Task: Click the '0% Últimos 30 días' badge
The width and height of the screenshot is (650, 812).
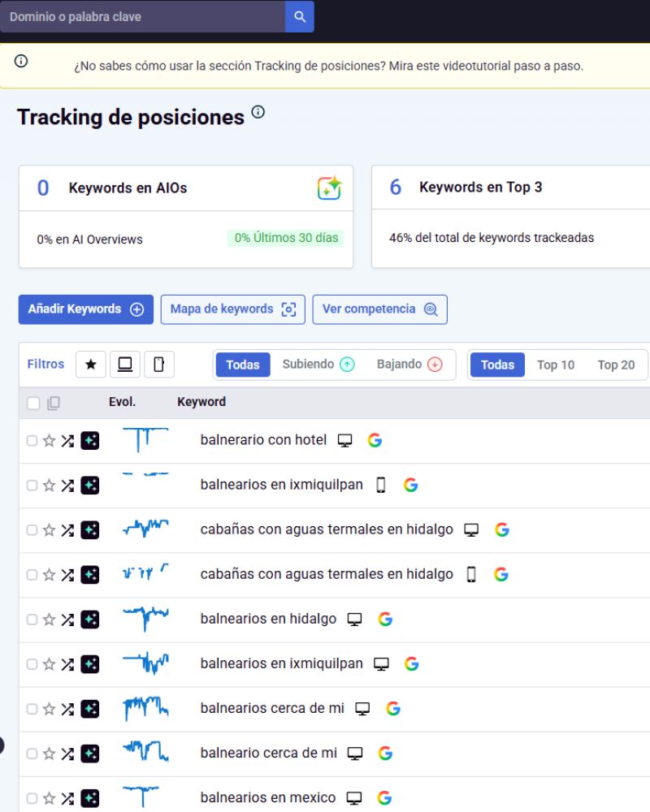Action: (286, 238)
